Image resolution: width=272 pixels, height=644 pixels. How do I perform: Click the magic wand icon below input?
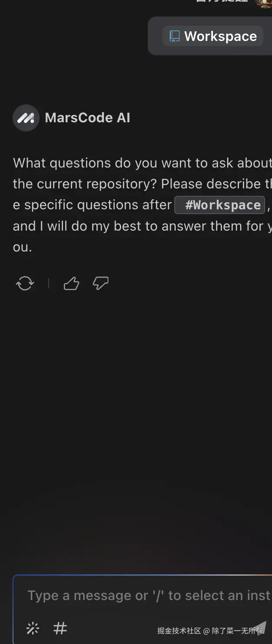pyautogui.click(x=33, y=628)
